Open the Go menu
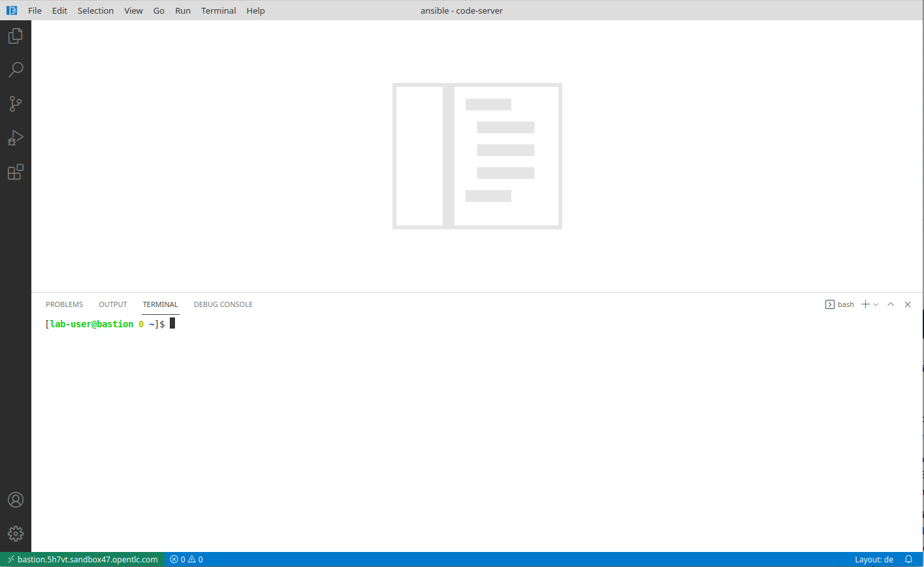This screenshot has height=567, width=924. [x=159, y=10]
